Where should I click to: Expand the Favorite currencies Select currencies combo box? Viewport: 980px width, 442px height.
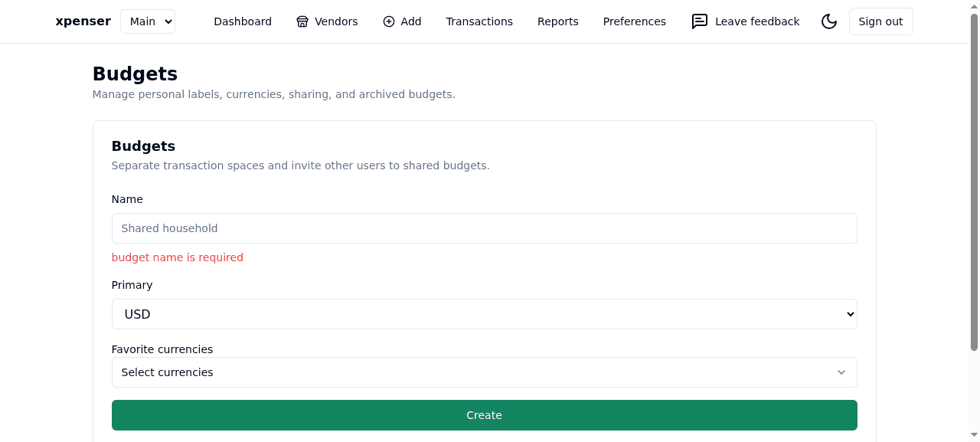(484, 372)
